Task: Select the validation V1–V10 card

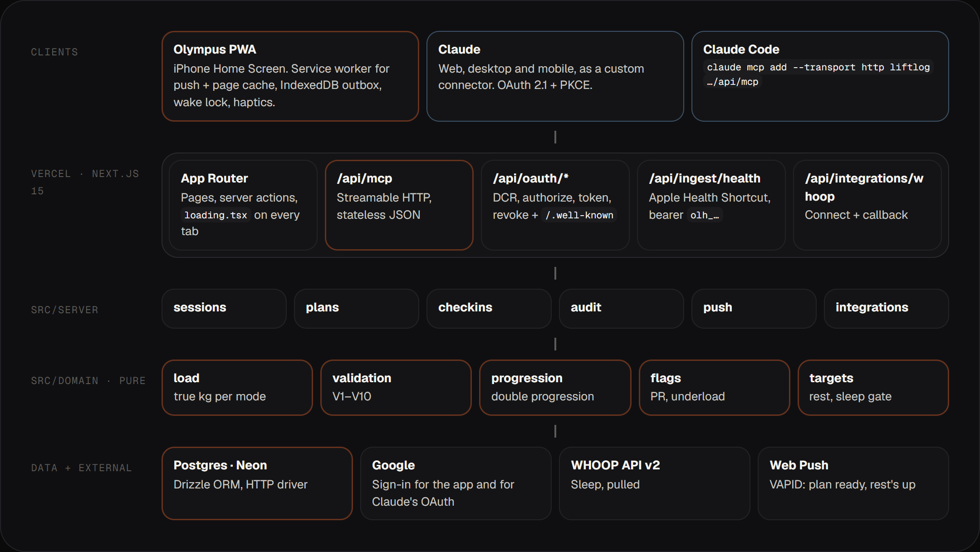Action: tap(396, 388)
